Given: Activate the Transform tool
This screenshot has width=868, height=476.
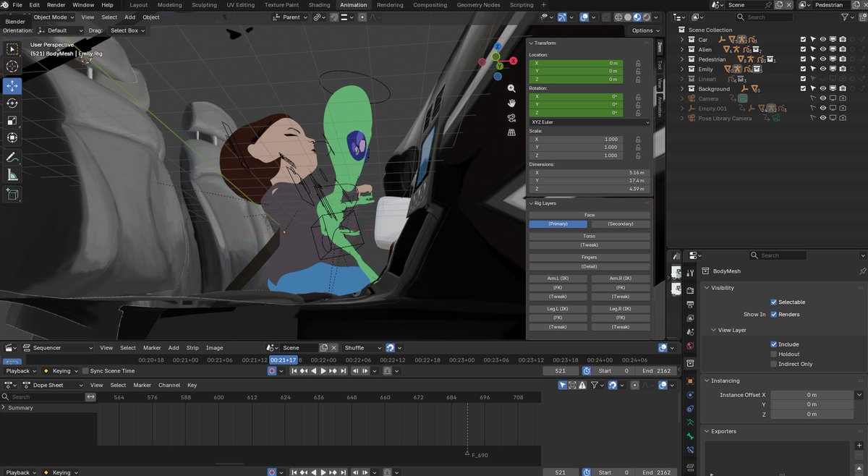Looking at the screenshot, I should click(x=12, y=137).
